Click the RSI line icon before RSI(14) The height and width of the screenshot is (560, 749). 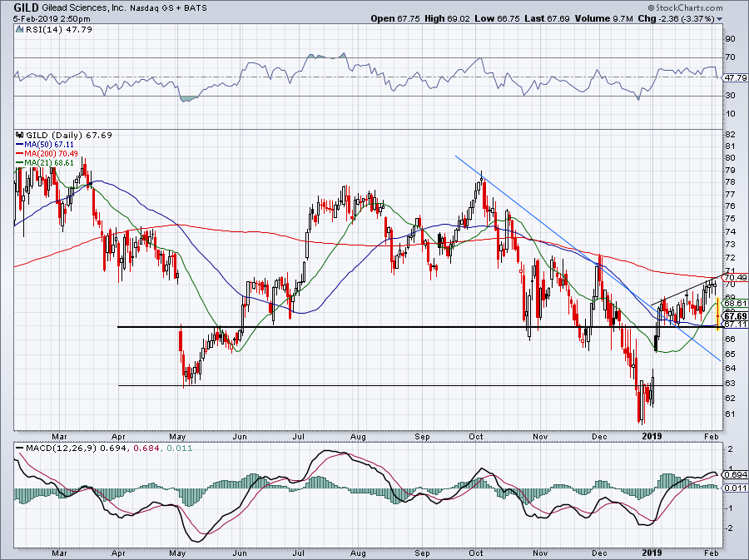click(x=19, y=29)
